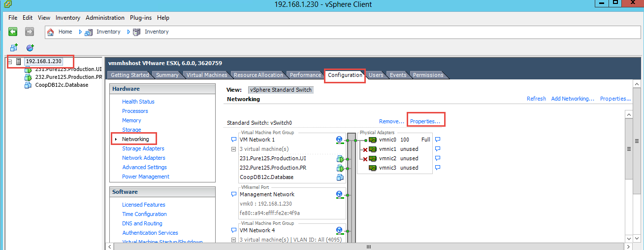Open Time Configuration under Software
The image size is (644, 250).
coord(144,214)
